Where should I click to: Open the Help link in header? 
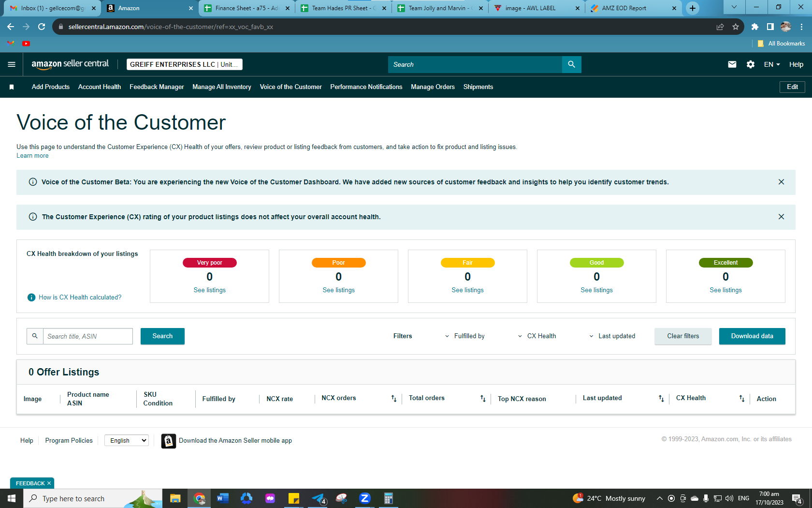(796, 64)
